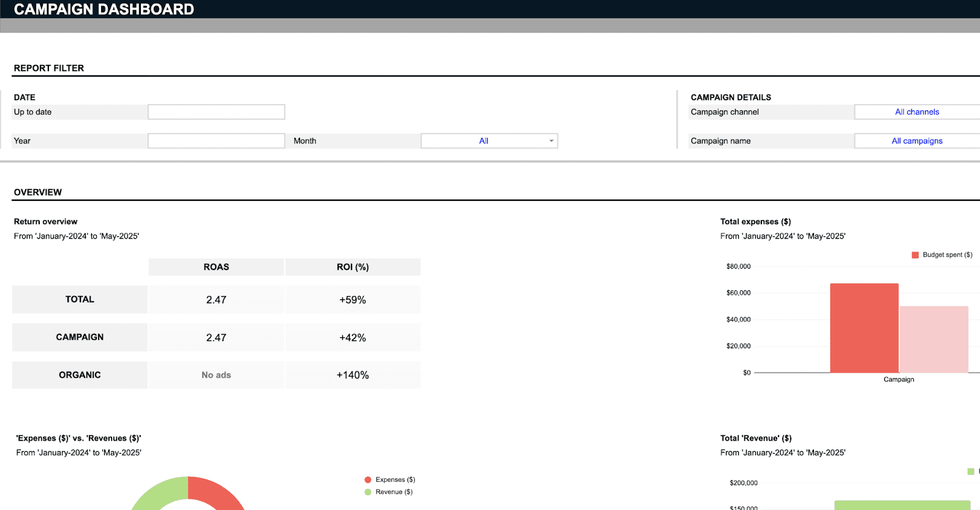
Task: Click the TOTAL row label
Action: pyautogui.click(x=80, y=299)
